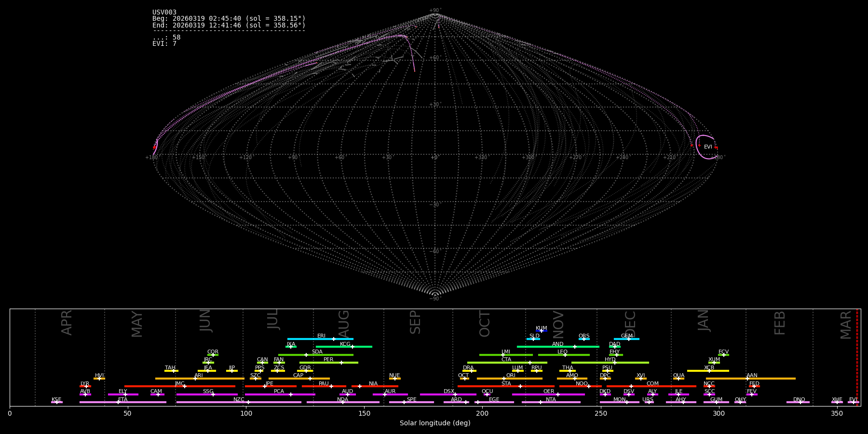
Task: Click the End timestamp line
Action: (229, 26)
